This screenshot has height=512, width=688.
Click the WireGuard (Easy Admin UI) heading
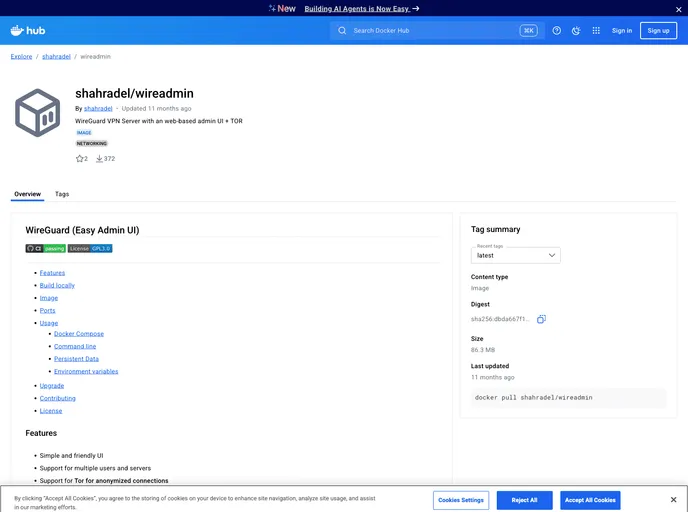point(82,230)
